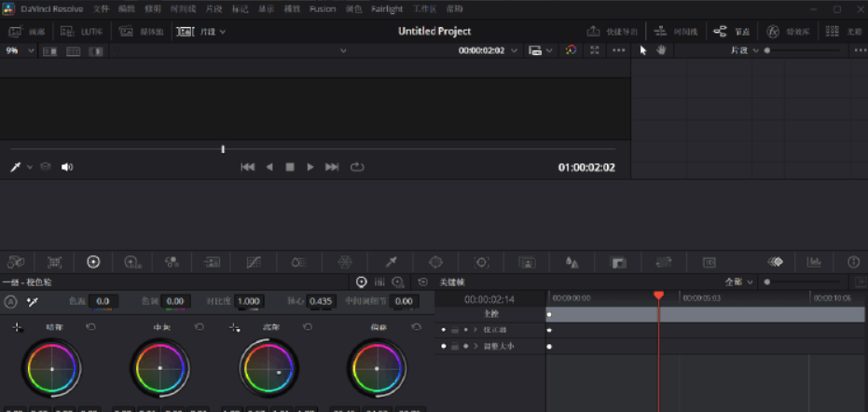868x412 pixels.
Task: Open the 全部 dropdown in keyframes panel
Action: click(738, 282)
